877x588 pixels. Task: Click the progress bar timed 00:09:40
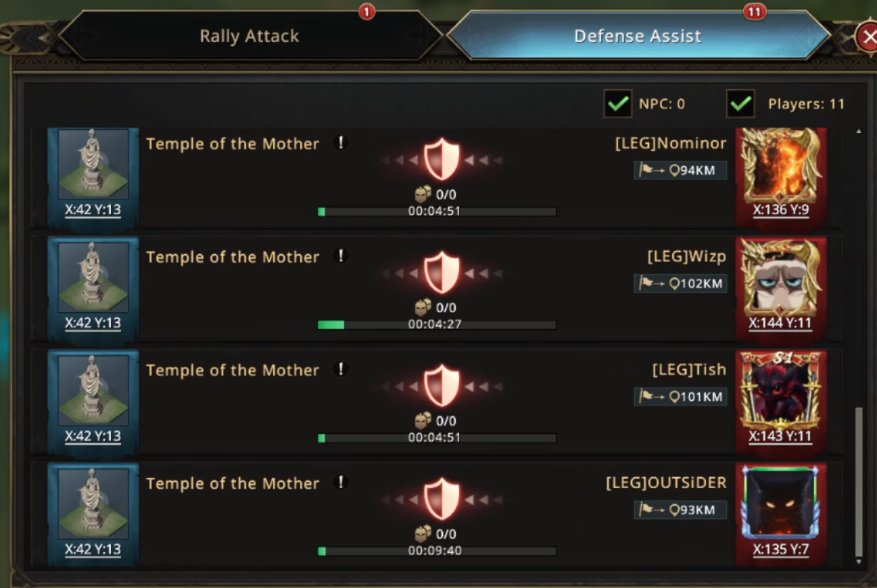click(437, 552)
